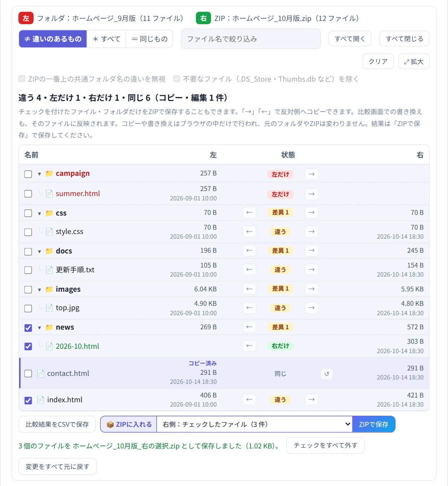This screenshot has width=448, height=486.
Task: Click the コピー済み label
Action: [203, 363]
